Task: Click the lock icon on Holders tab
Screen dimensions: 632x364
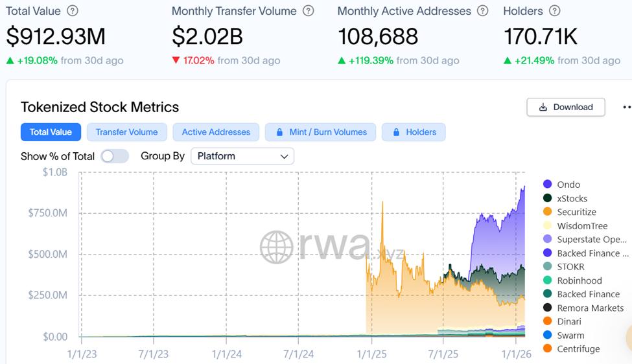Action: [396, 132]
